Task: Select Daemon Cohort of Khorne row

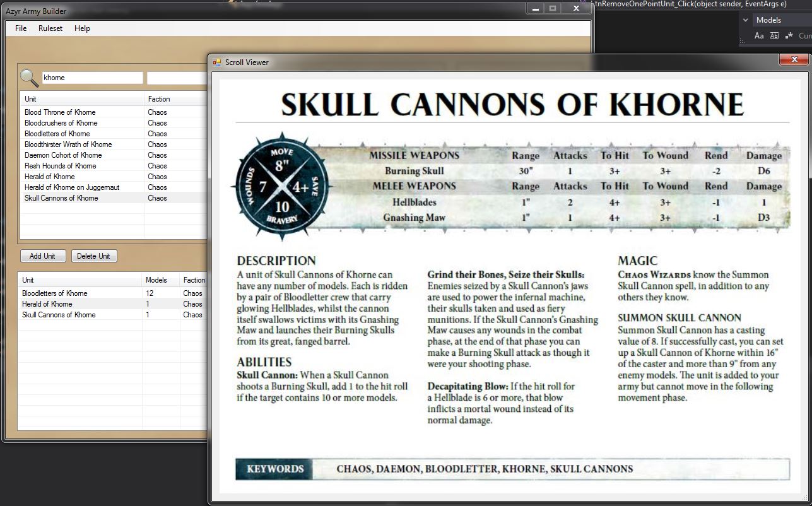Action: [x=114, y=155]
